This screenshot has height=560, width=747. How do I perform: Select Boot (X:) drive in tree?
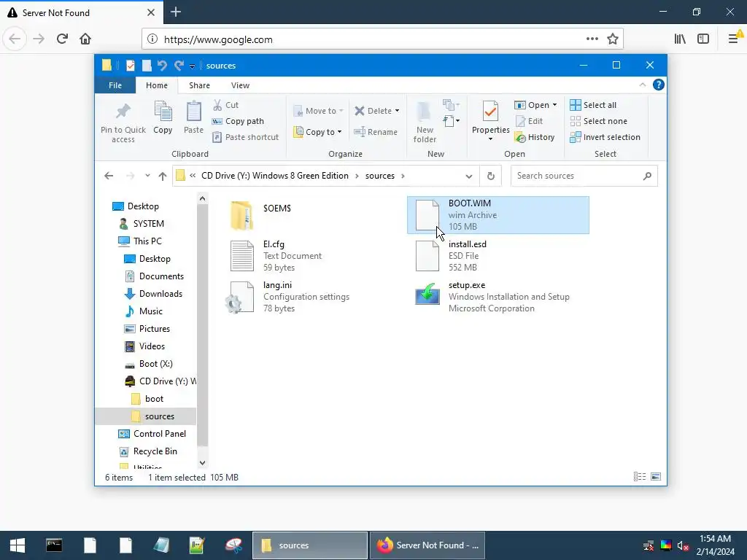tap(156, 364)
